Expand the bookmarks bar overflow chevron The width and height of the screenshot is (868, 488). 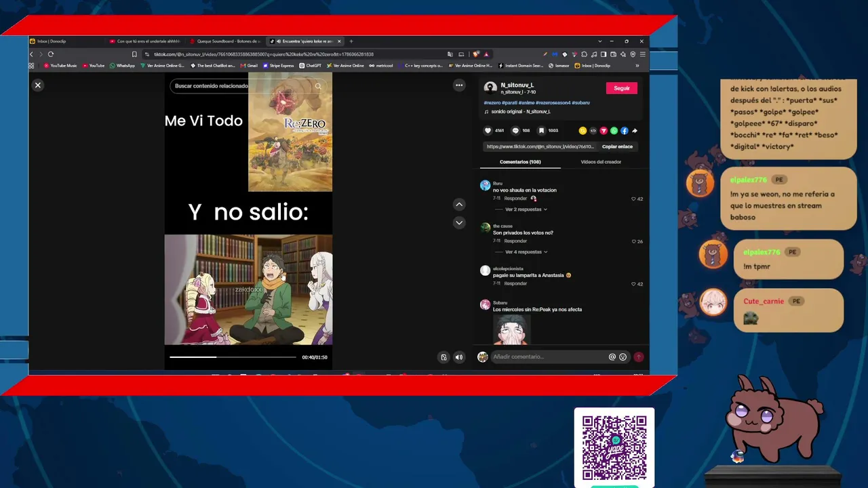click(637, 66)
